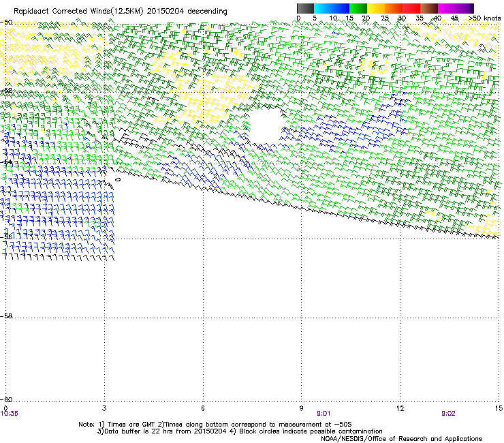504x443 pixels.
Task: Click the purple time label '9:01'
Action: pyautogui.click(x=324, y=414)
